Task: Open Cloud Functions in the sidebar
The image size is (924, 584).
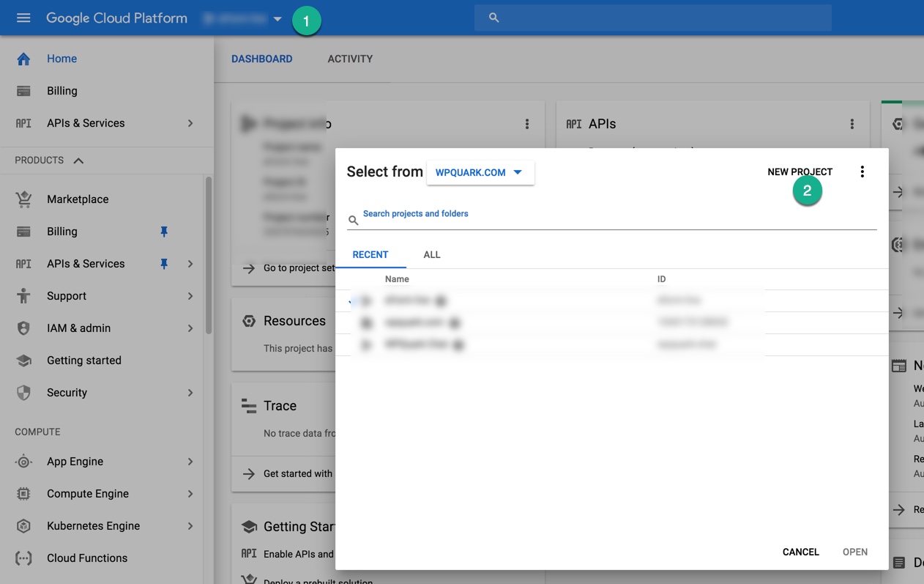Action: pyautogui.click(x=87, y=558)
